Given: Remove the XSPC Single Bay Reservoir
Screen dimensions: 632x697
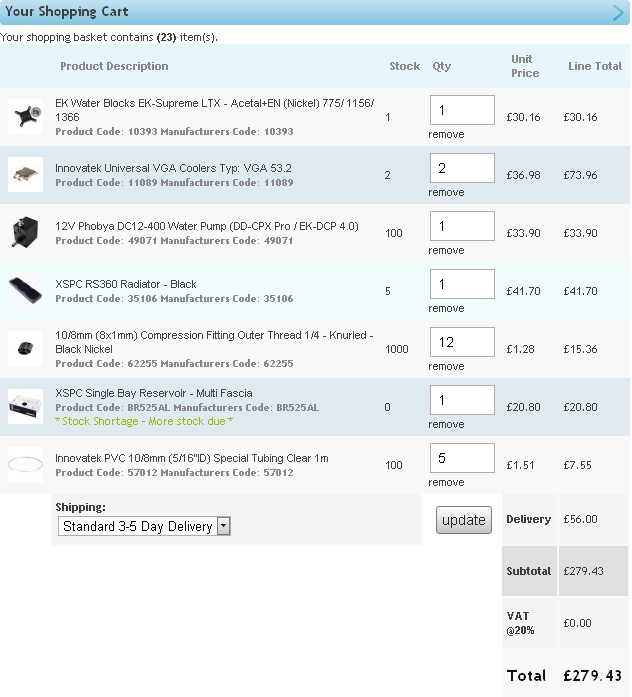Looking at the screenshot, I should point(446,425).
